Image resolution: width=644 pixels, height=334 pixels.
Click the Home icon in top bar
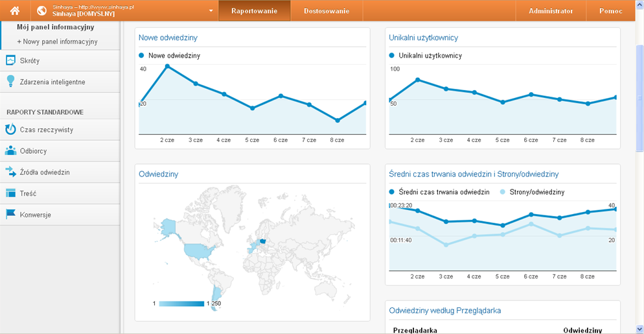14,11
